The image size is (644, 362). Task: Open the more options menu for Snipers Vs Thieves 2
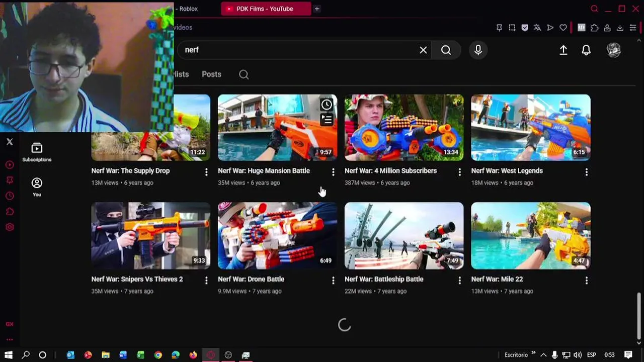tap(206, 281)
